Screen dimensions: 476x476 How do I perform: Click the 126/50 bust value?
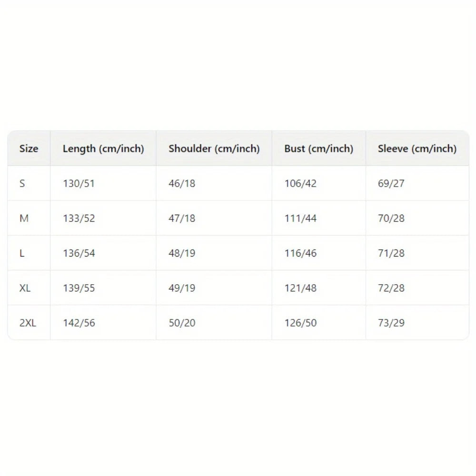tap(300, 323)
